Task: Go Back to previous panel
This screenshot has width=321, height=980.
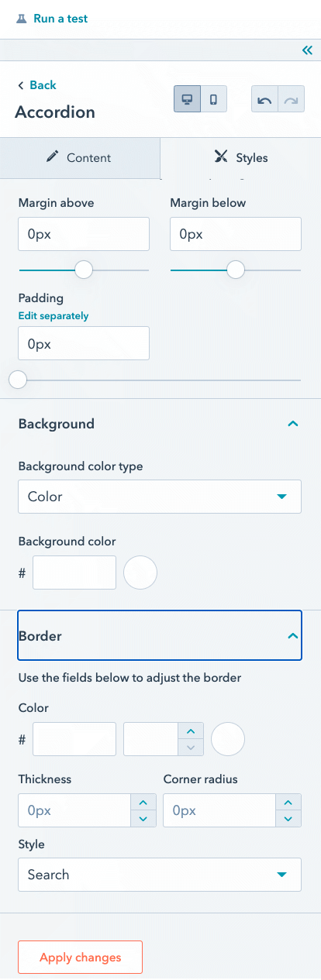Action: [x=36, y=85]
